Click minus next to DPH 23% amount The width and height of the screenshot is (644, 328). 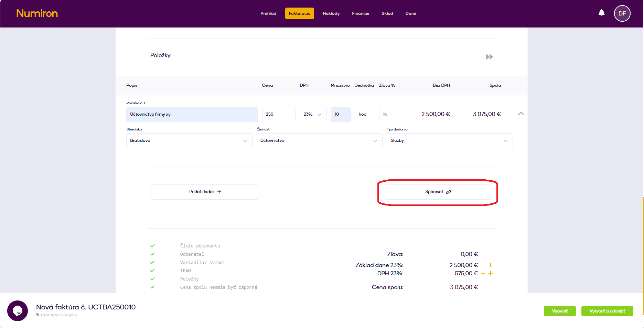[x=483, y=273]
